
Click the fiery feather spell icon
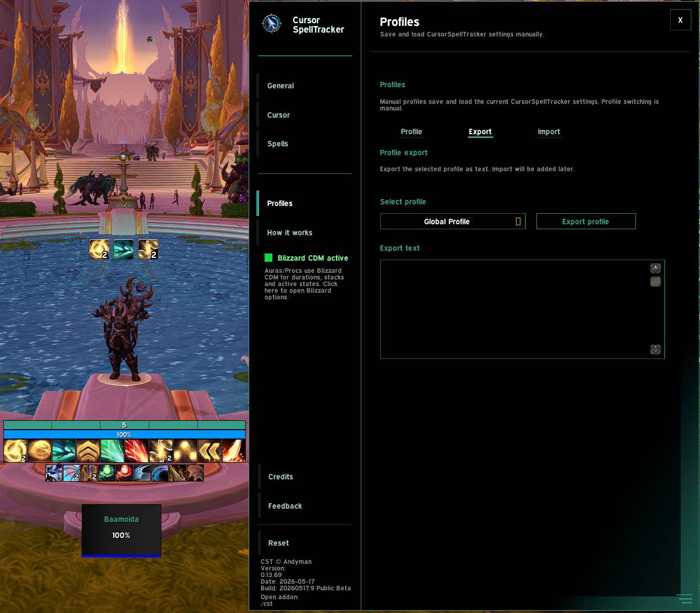click(234, 451)
